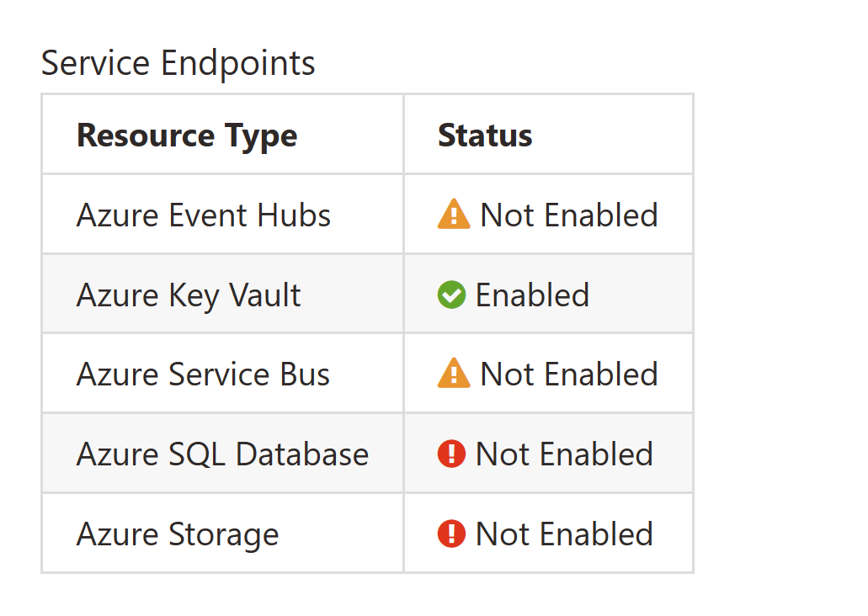The image size is (868, 616).
Task: Click Not Enabled status text for Azure Storage
Action: pos(564,534)
